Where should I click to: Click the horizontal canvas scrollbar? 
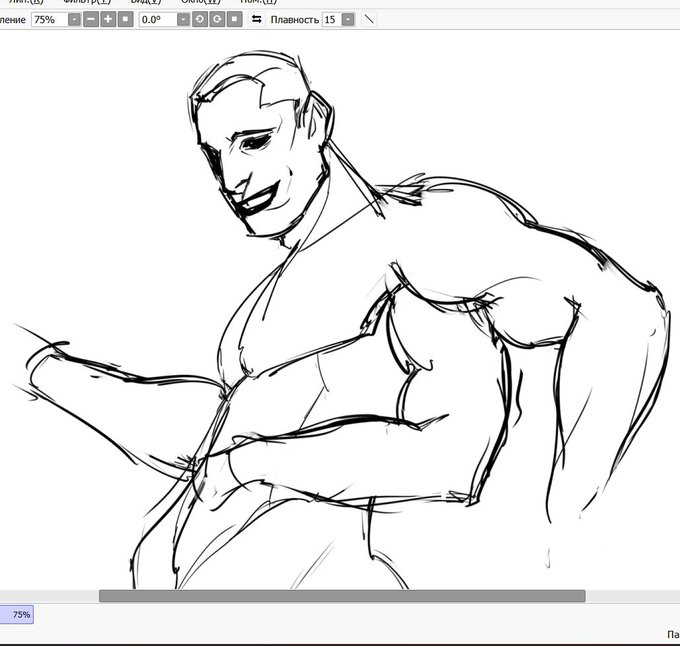(342, 596)
